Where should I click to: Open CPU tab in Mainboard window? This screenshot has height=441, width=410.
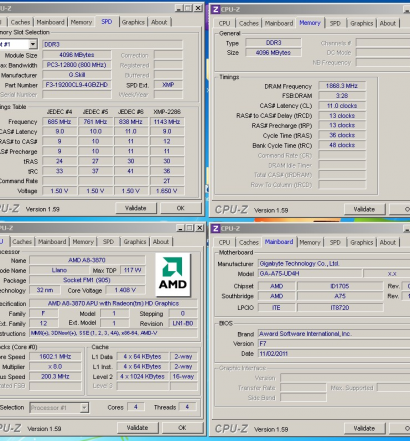coord(224,242)
